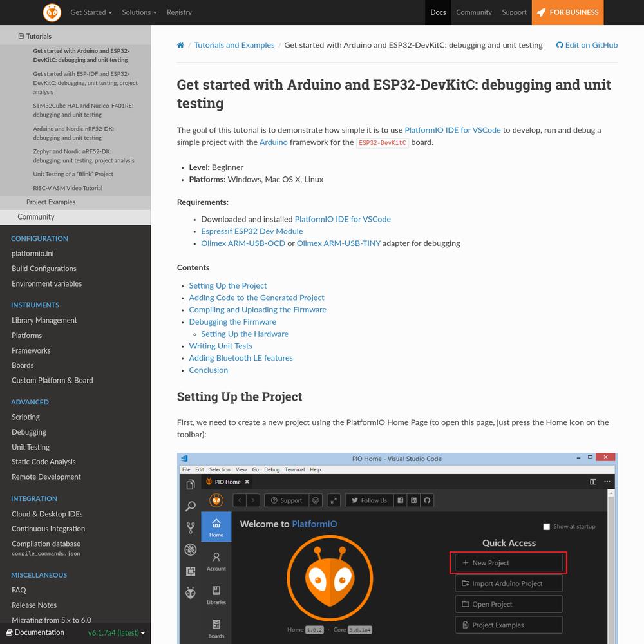Open platformio.ini in sidebar
Viewport: 644px width, 644px height.
click(32, 253)
